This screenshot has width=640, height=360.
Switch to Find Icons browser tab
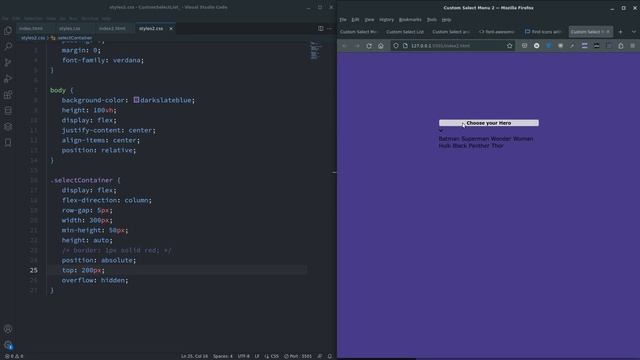coord(543,32)
